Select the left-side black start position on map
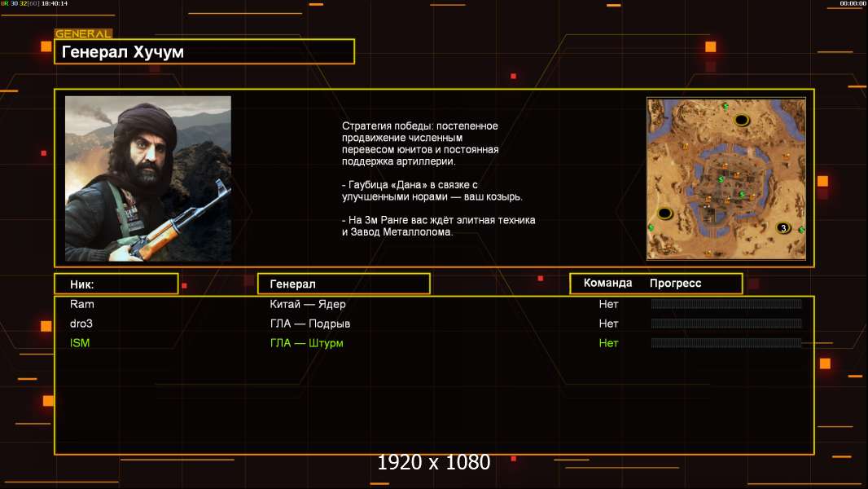This screenshot has height=489, width=868. coord(664,214)
